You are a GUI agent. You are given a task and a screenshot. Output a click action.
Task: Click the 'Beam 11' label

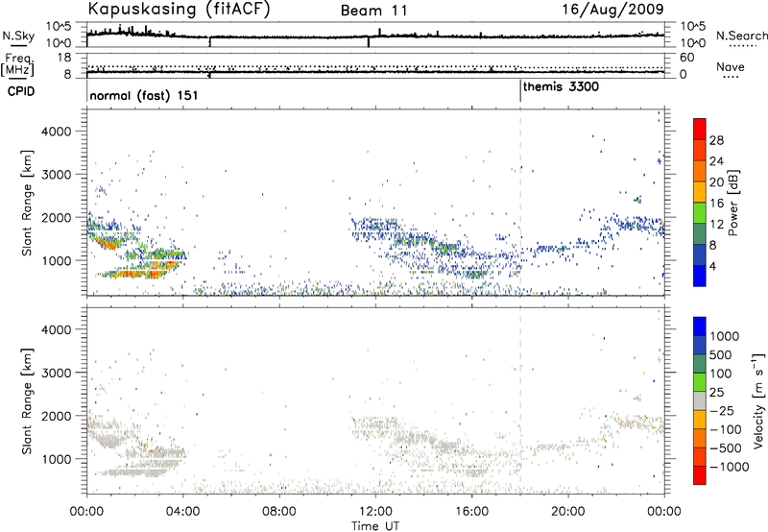(x=373, y=11)
